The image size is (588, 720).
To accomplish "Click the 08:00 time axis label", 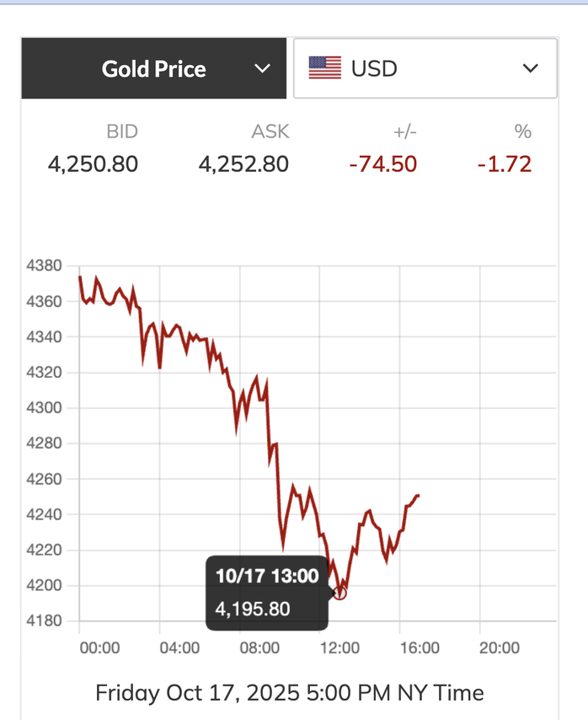I will pyautogui.click(x=259, y=648).
